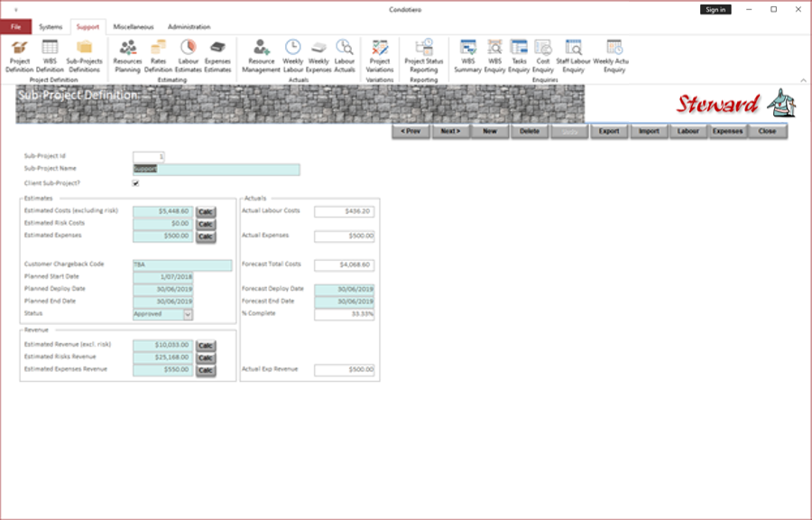Viewport: 812px width, 520px height.
Task: Open Sub-Projects Definitions ribbon icon
Action: pyautogui.click(x=85, y=56)
